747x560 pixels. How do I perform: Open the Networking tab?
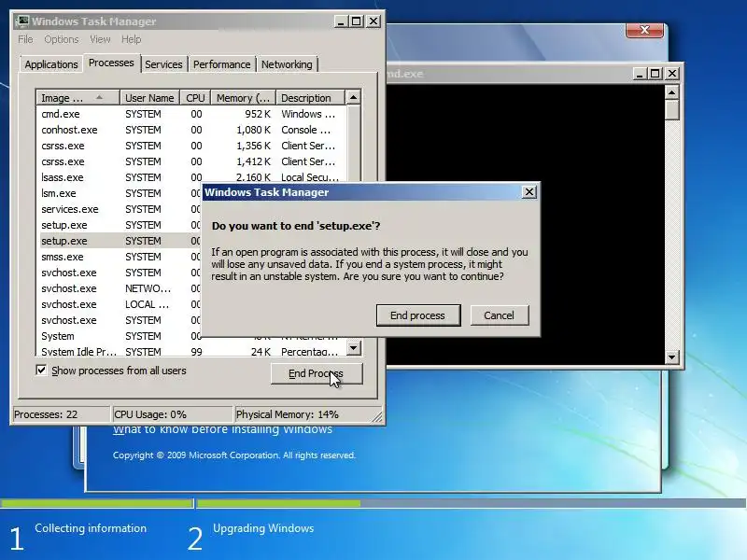click(287, 64)
